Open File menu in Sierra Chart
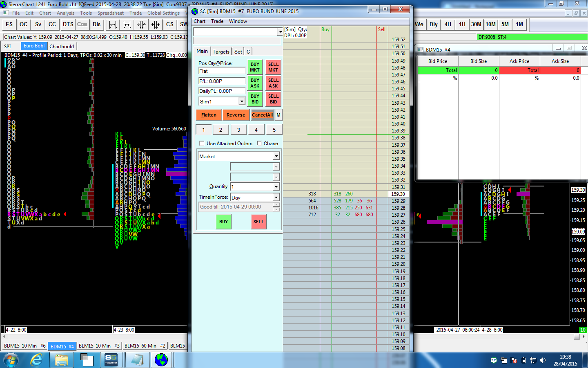This screenshot has width=588, height=368. coord(16,13)
